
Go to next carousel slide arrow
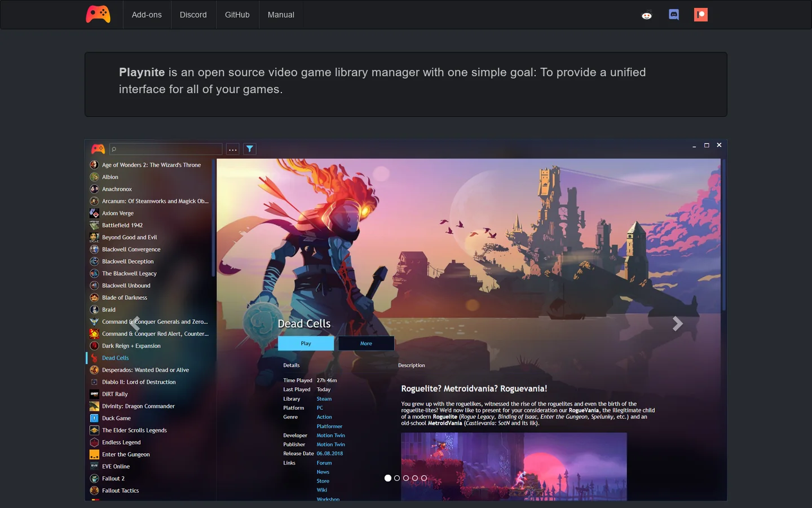click(x=678, y=323)
